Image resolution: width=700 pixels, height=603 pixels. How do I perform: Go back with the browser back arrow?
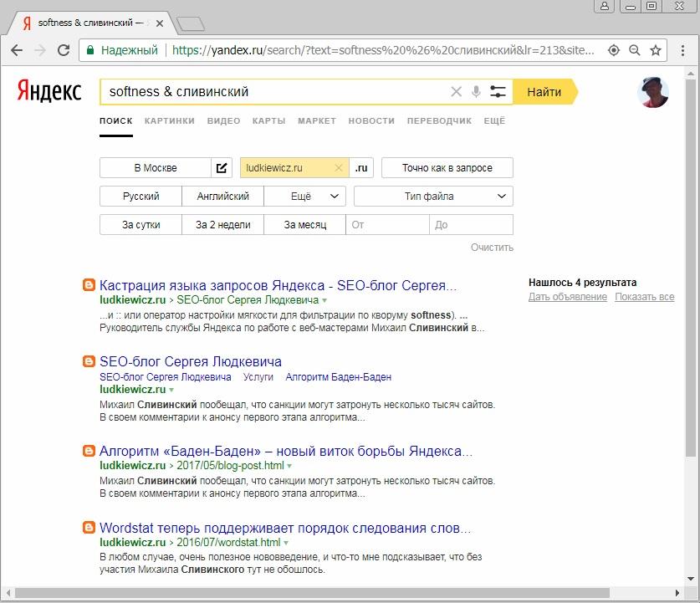coord(17,50)
